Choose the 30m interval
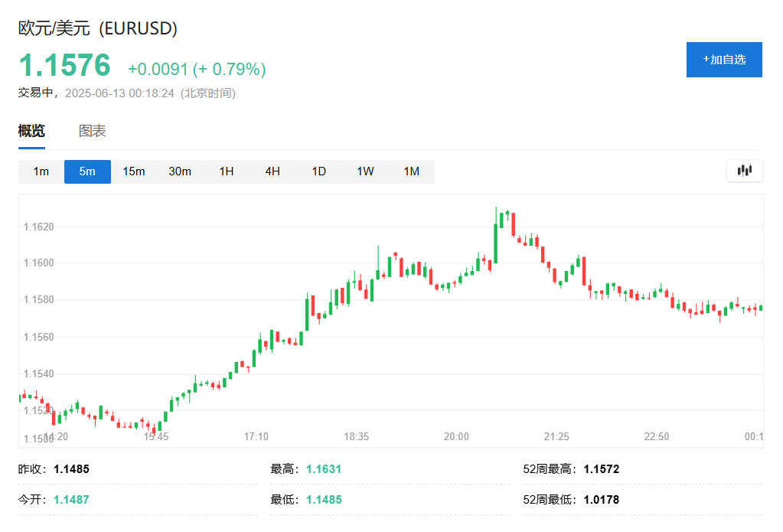 (180, 171)
